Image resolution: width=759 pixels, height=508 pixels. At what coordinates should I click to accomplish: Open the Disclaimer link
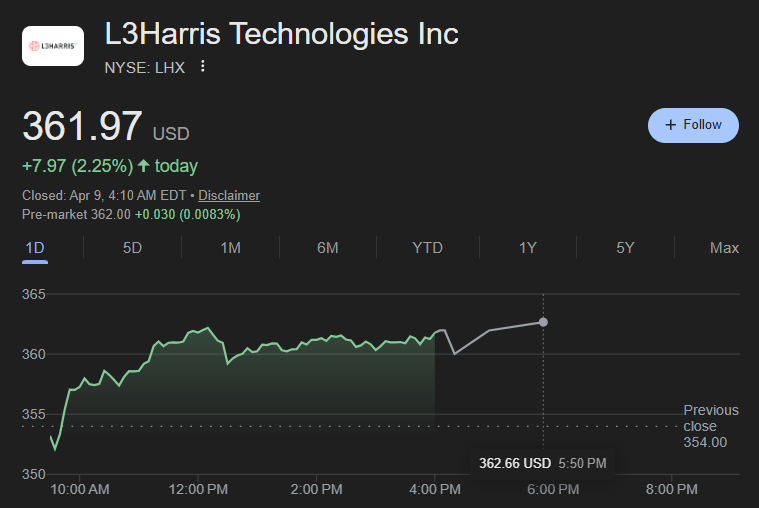tap(229, 196)
